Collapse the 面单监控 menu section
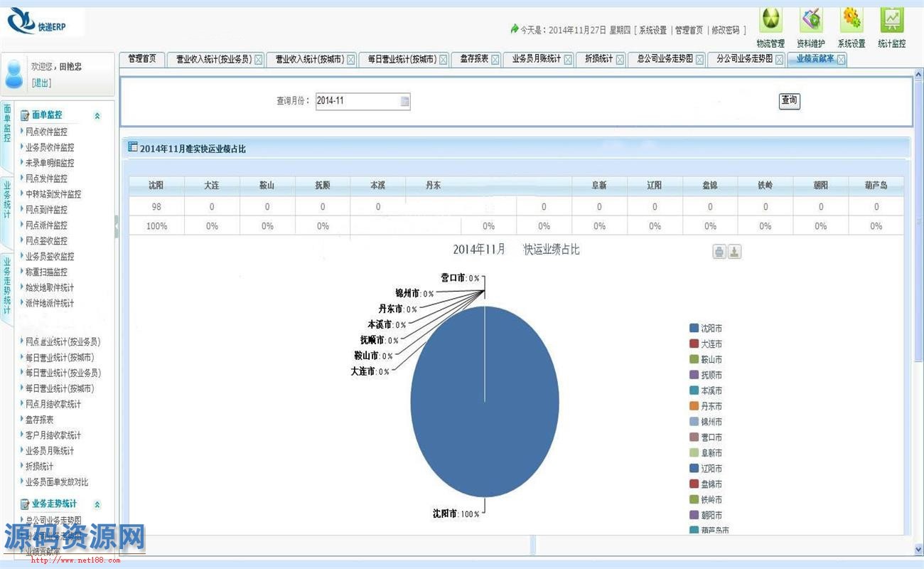The width and height of the screenshot is (924, 569). tap(97, 116)
